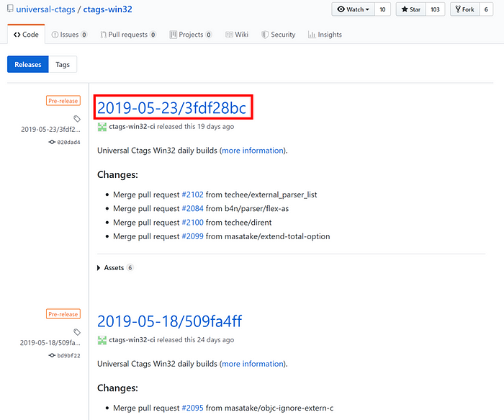This screenshot has height=420, width=504.
Task: Fork the repository
Action: pyautogui.click(x=465, y=9)
